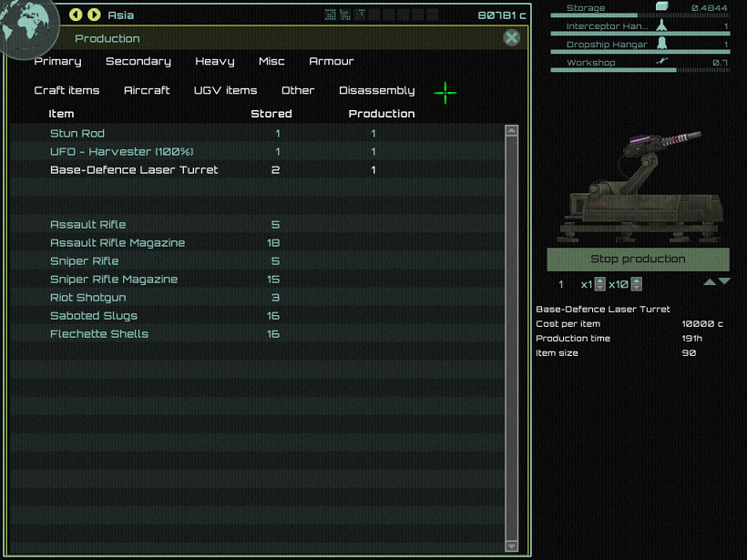Click the Asia base name
747x560 pixels.
[x=120, y=15]
